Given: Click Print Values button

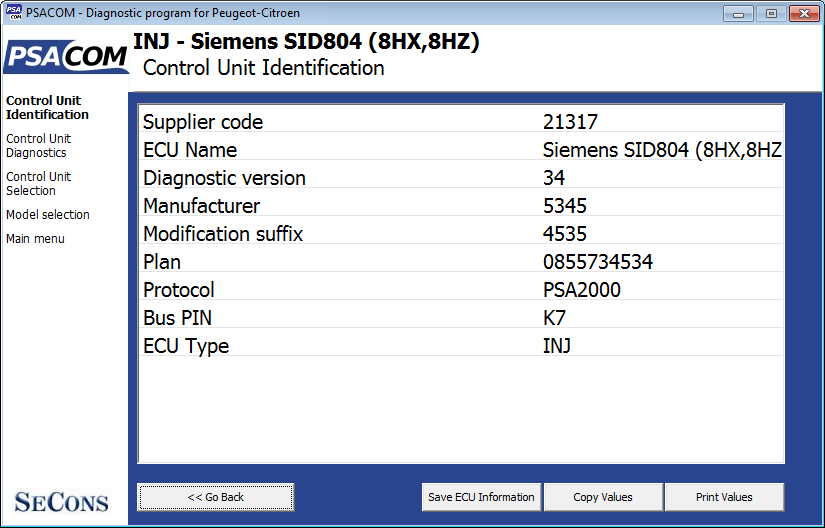Looking at the screenshot, I should [724, 497].
